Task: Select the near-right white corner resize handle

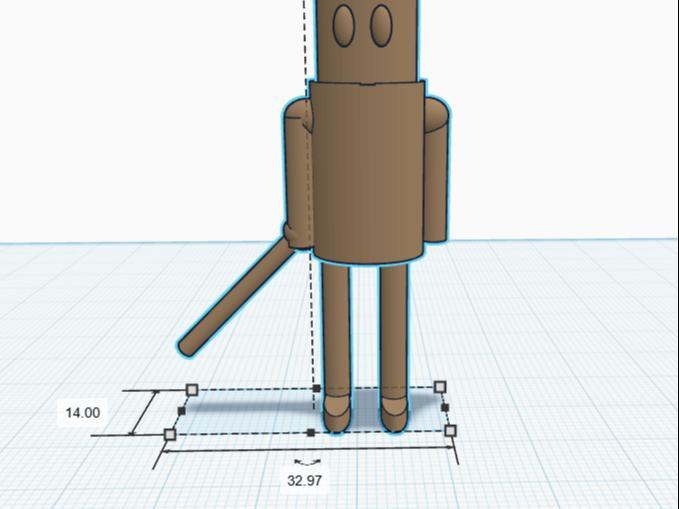Action: point(451,431)
